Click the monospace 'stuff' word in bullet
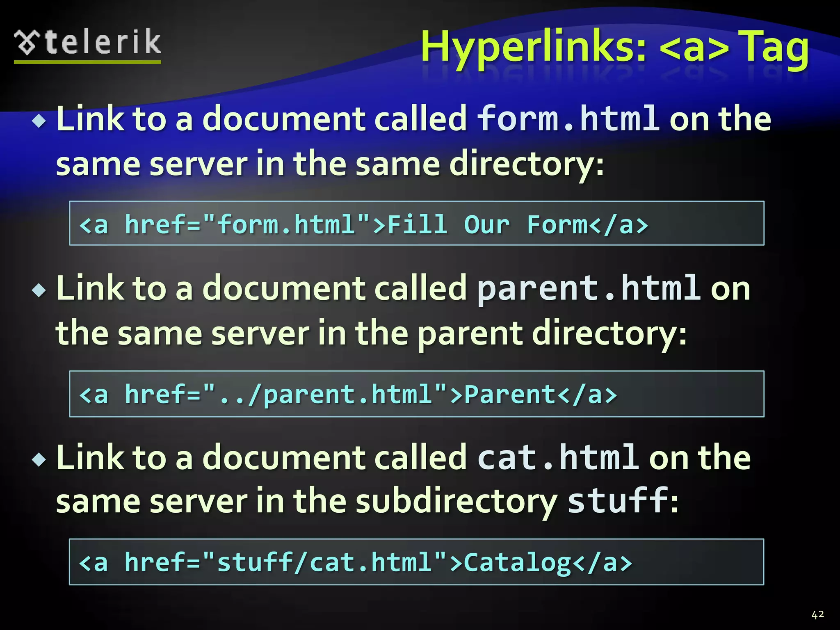Screen dimensions: 840x630 coord(618,501)
